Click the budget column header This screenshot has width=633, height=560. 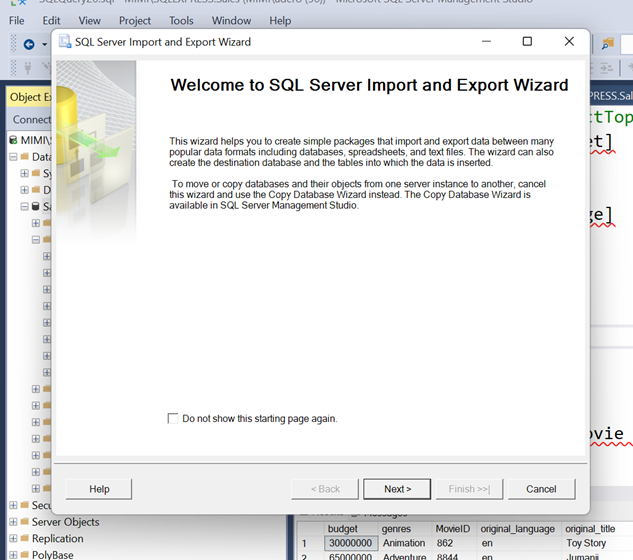pos(351,529)
